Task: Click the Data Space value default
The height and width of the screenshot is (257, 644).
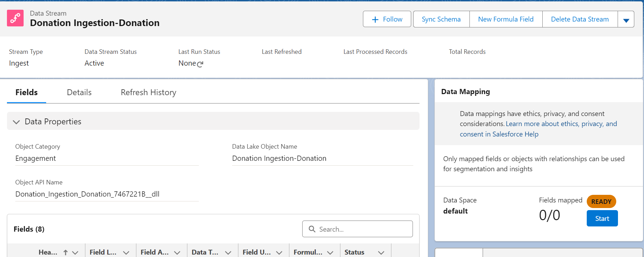Action: pos(455,211)
